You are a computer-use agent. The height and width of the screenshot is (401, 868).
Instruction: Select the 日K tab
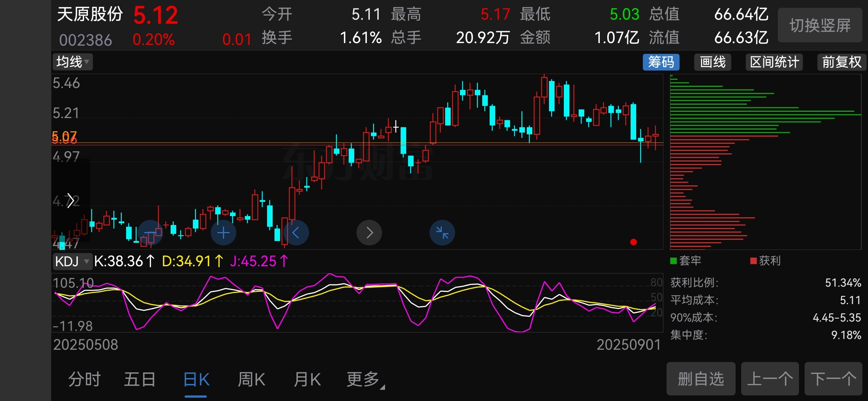tap(196, 379)
